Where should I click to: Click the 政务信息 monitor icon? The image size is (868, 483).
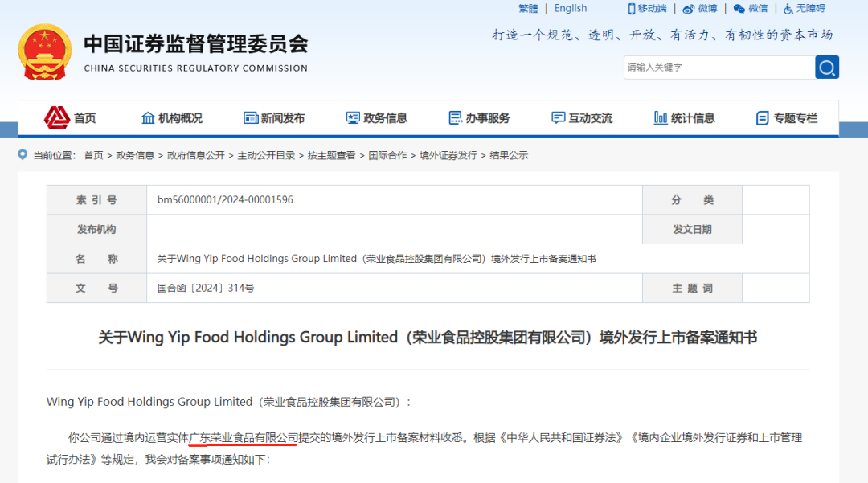pyautogui.click(x=353, y=118)
